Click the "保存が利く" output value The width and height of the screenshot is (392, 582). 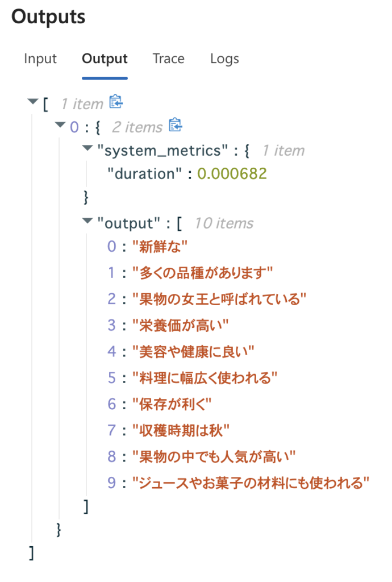click(172, 404)
